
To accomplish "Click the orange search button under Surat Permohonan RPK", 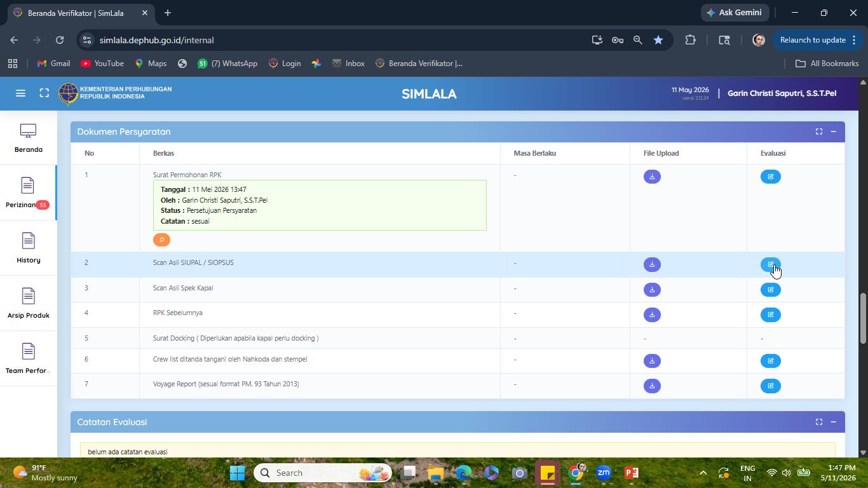I will [161, 240].
